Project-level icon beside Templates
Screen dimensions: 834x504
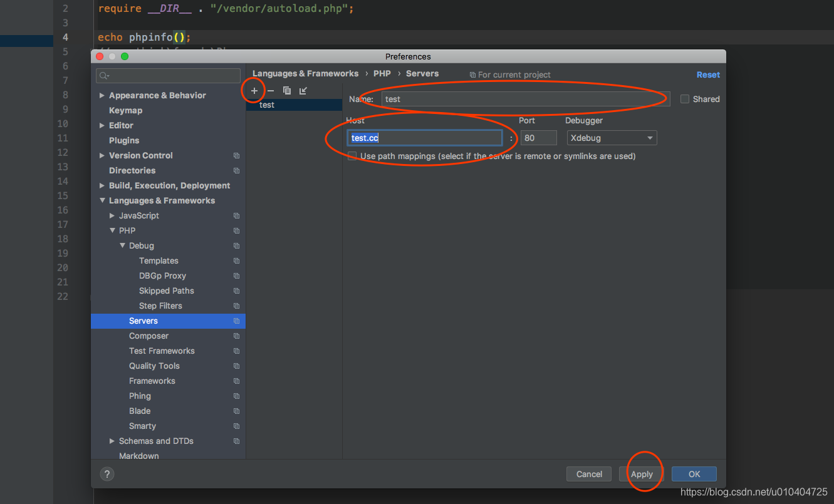[236, 260]
